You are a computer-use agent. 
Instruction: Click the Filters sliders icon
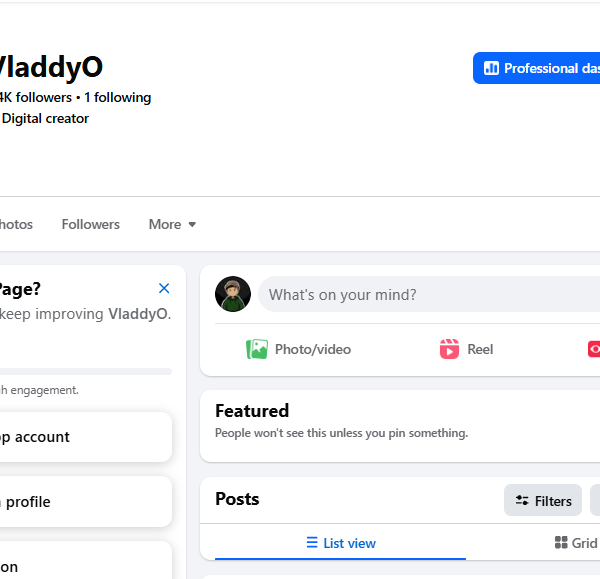(x=522, y=500)
